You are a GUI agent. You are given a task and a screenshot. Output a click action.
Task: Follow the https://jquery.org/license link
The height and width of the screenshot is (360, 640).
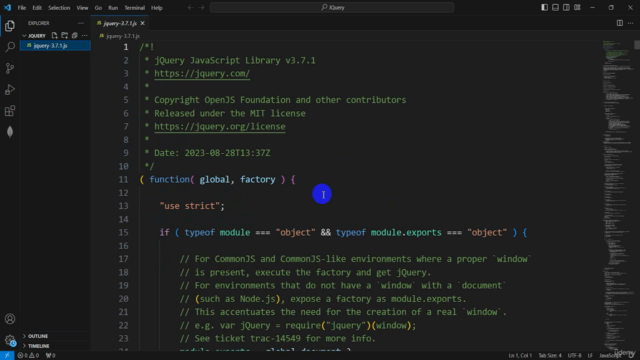click(x=220, y=127)
